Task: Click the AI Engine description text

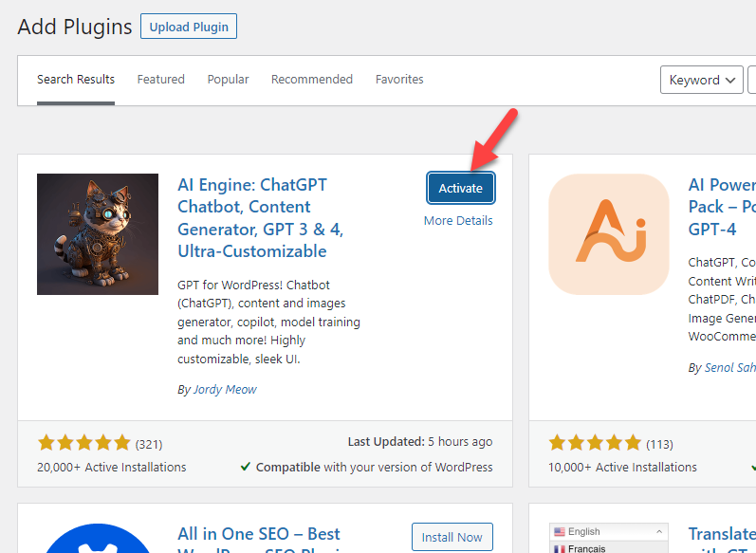Action: point(268,323)
